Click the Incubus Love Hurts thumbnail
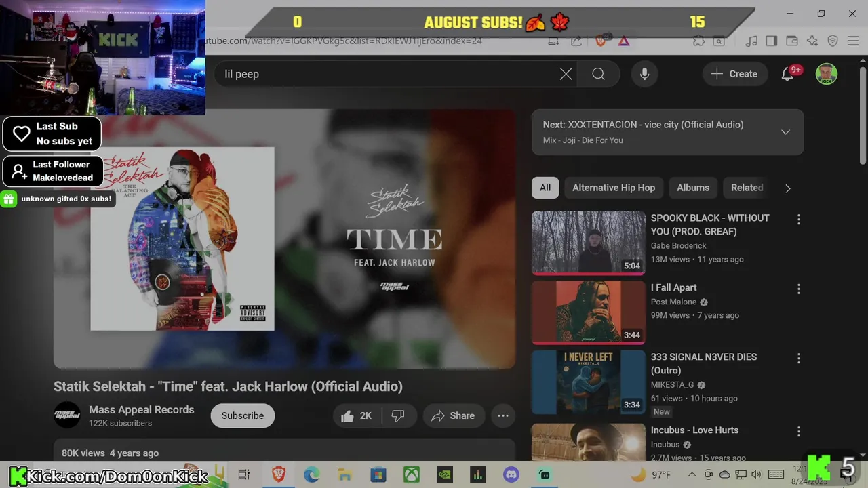Image resolution: width=868 pixels, height=488 pixels. click(x=589, y=442)
